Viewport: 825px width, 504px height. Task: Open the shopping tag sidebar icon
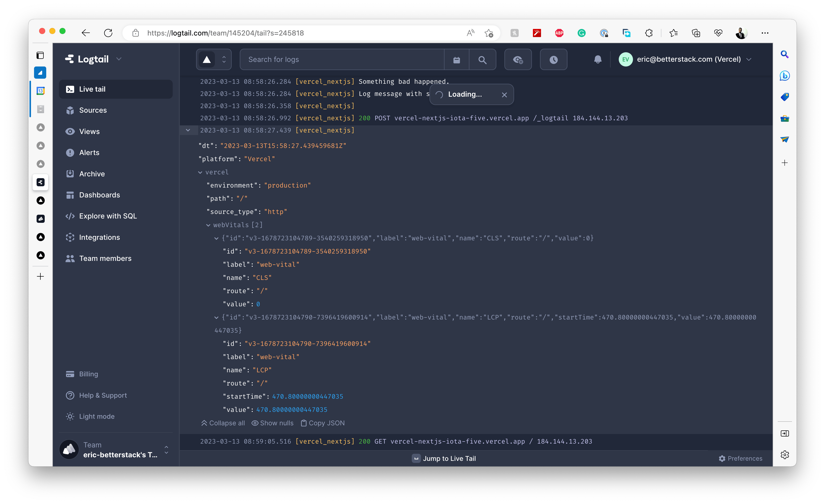[784, 97]
